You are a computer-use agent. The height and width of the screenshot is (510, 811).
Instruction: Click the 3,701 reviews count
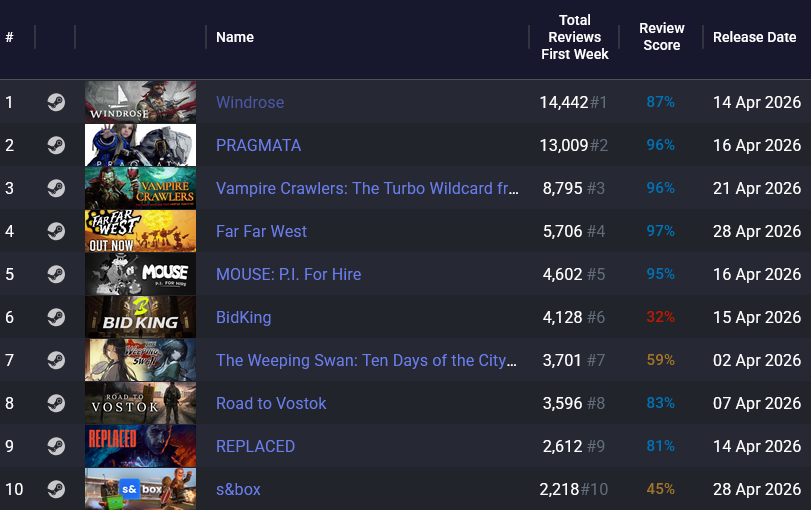pyautogui.click(x=562, y=361)
